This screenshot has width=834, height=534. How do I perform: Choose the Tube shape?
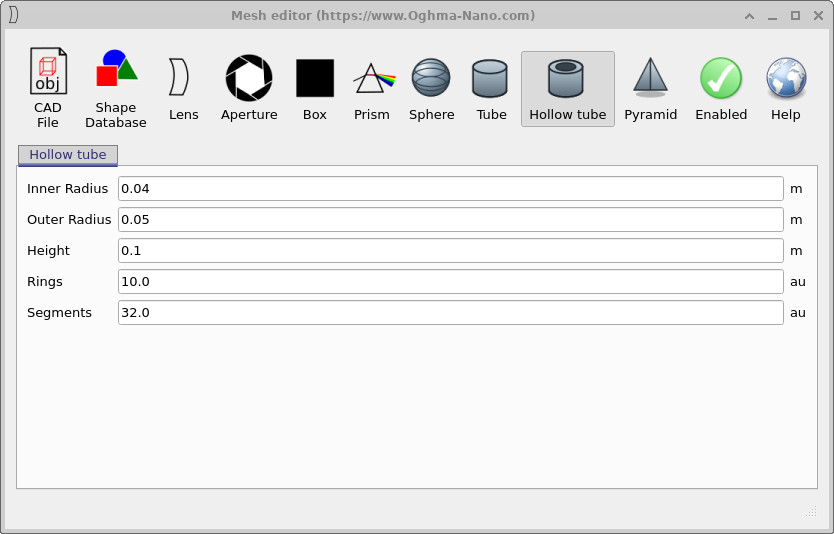click(x=491, y=88)
